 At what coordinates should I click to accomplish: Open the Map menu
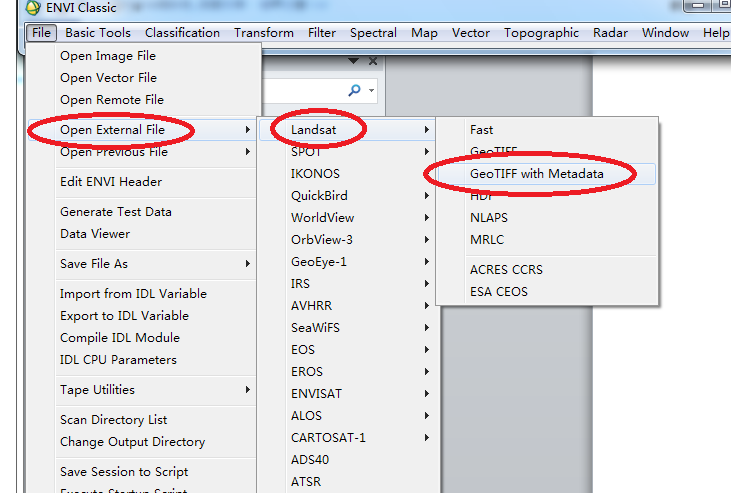[424, 33]
